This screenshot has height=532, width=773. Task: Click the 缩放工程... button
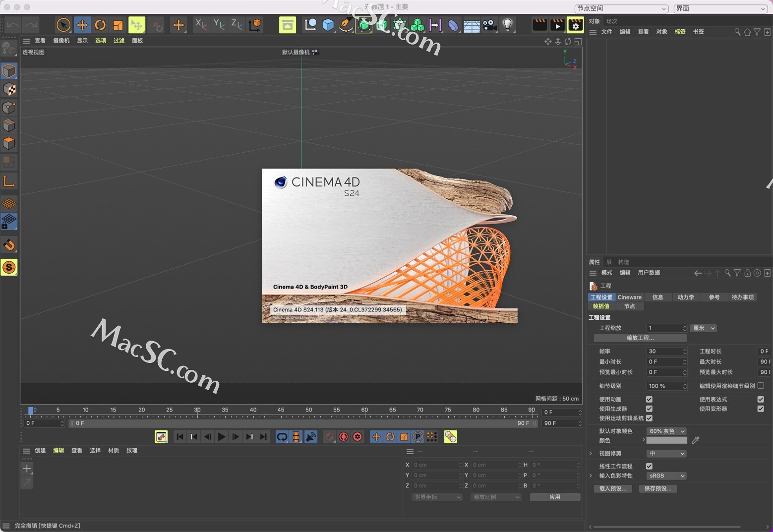[640, 338]
